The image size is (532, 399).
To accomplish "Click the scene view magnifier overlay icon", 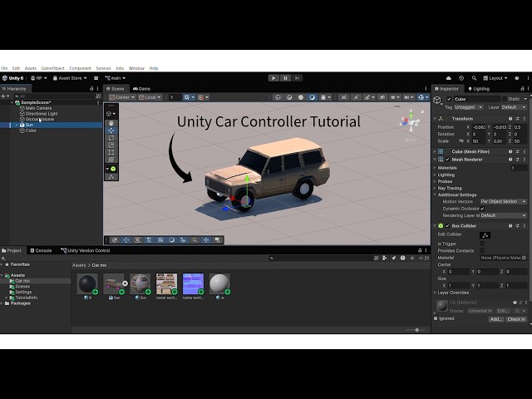I will tap(195, 240).
